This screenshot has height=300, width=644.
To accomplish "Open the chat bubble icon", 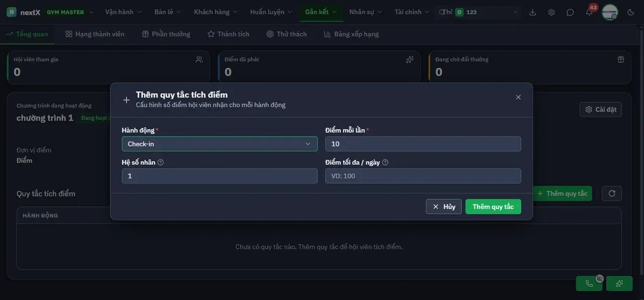I will (570, 12).
